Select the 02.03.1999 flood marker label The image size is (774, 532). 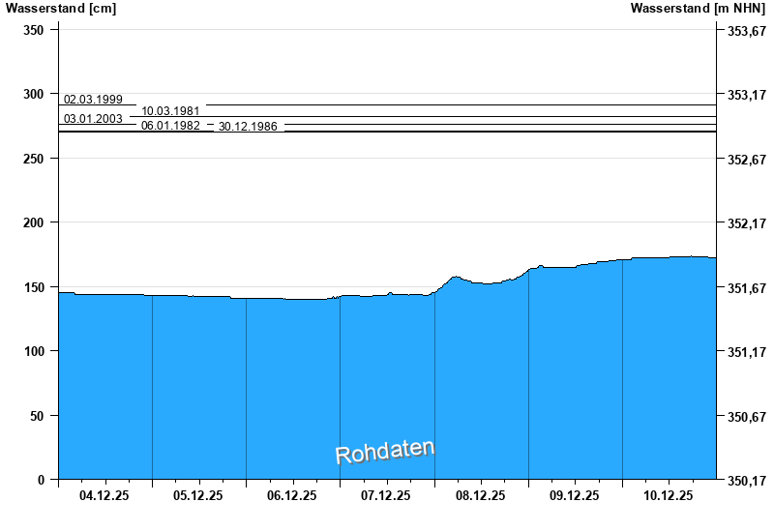pyautogui.click(x=93, y=100)
